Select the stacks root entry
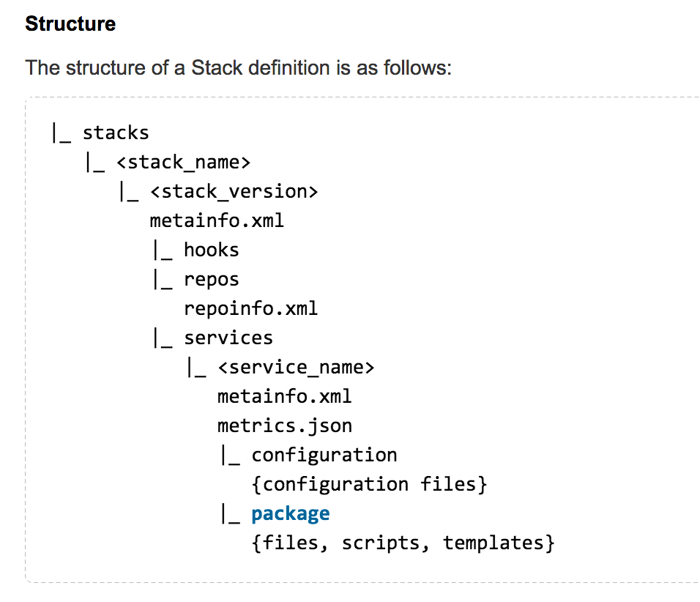Screen dimensions: 700x602 point(116,133)
